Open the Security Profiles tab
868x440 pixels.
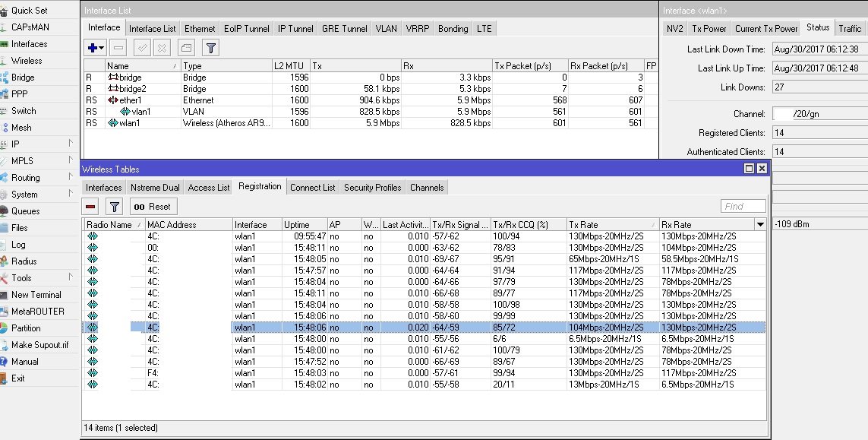click(x=373, y=187)
